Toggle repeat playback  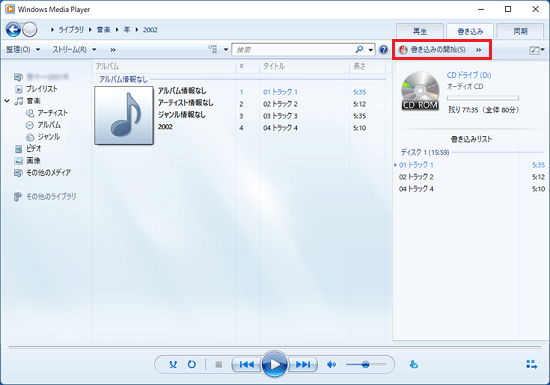coord(192,365)
